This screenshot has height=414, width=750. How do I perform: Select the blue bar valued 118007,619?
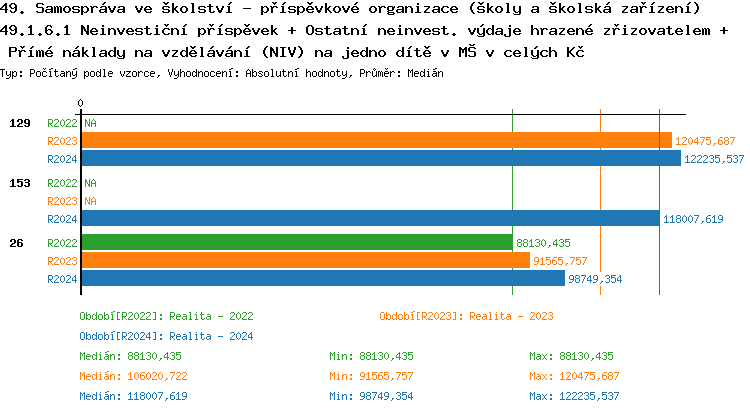coord(370,218)
